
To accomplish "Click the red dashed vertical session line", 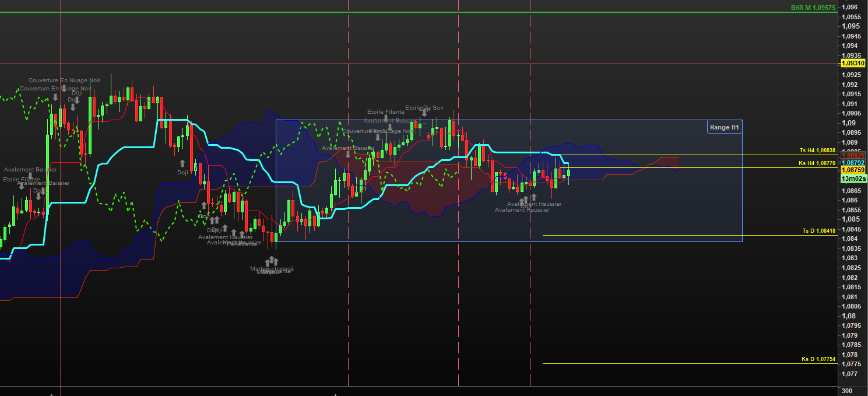I will (459, 233).
